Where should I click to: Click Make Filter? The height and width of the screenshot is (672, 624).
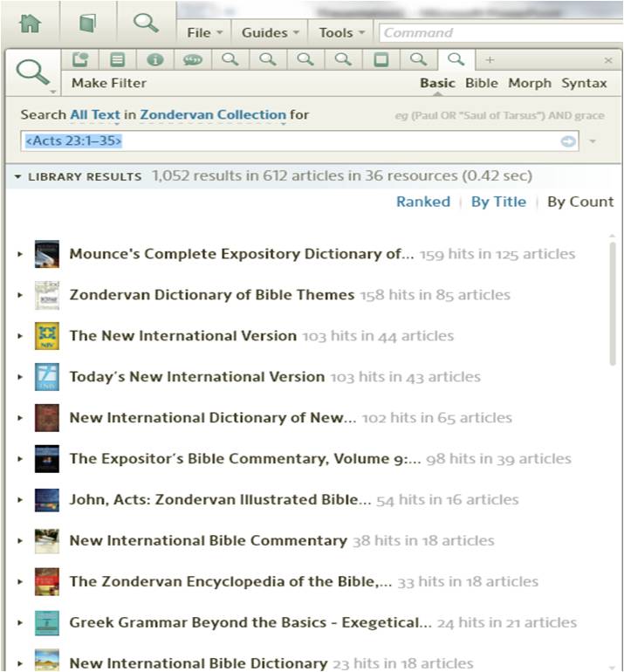pos(109,83)
